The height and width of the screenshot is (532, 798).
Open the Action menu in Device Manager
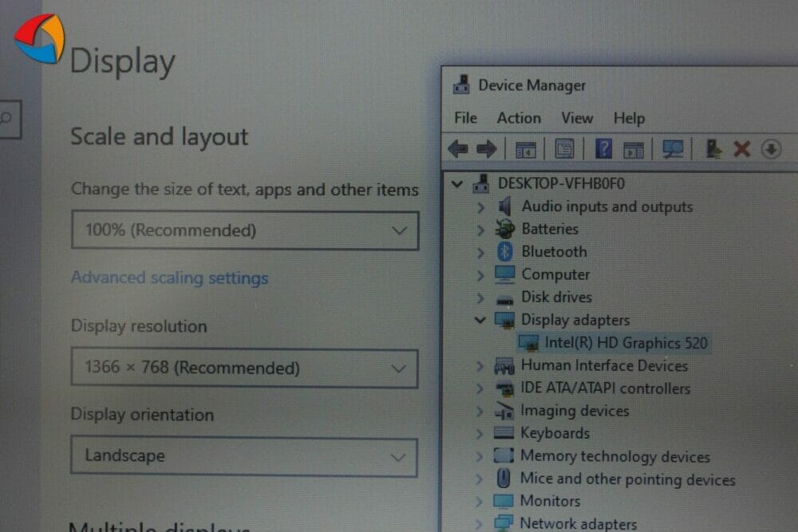click(x=519, y=118)
